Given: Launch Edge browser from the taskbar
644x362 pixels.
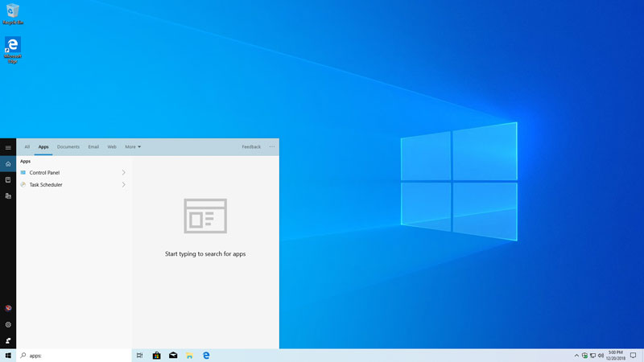Looking at the screenshot, I should click(x=206, y=356).
